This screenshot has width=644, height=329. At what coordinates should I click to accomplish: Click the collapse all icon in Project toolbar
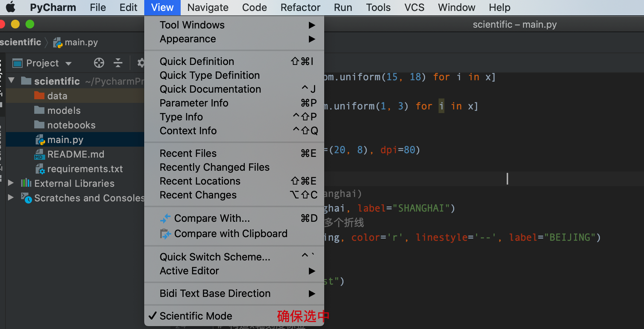pyautogui.click(x=118, y=63)
